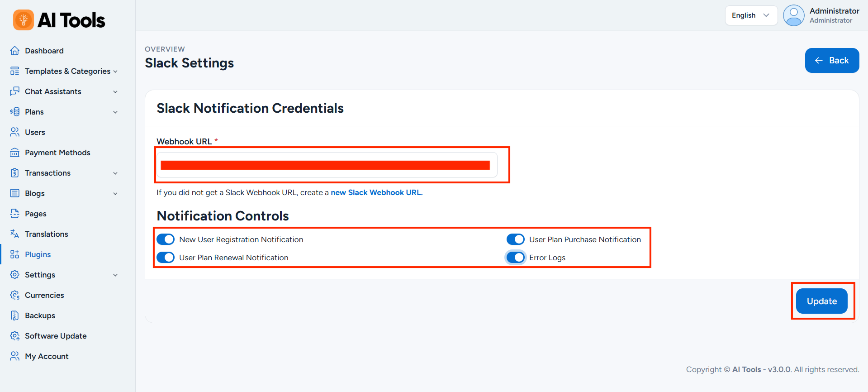Image resolution: width=868 pixels, height=392 pixels.
Task: Expand the Transactions submenu chevron
Action: (115, 173)
